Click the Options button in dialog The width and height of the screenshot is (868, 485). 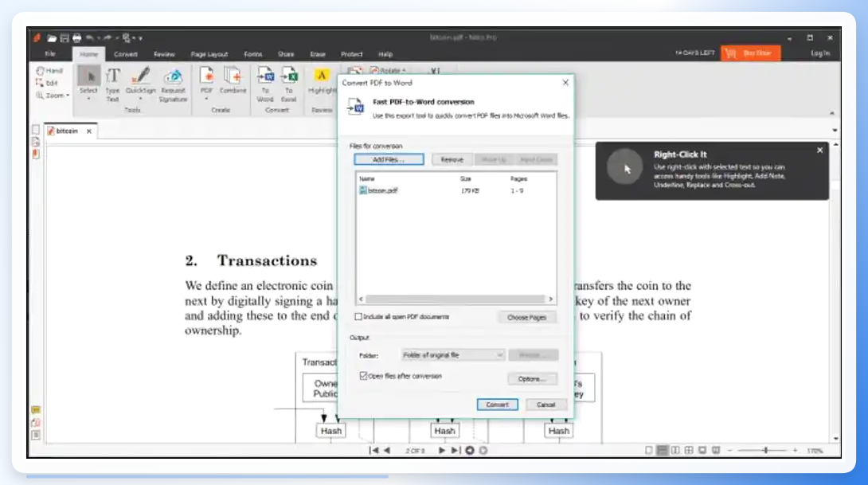(532, 379)
